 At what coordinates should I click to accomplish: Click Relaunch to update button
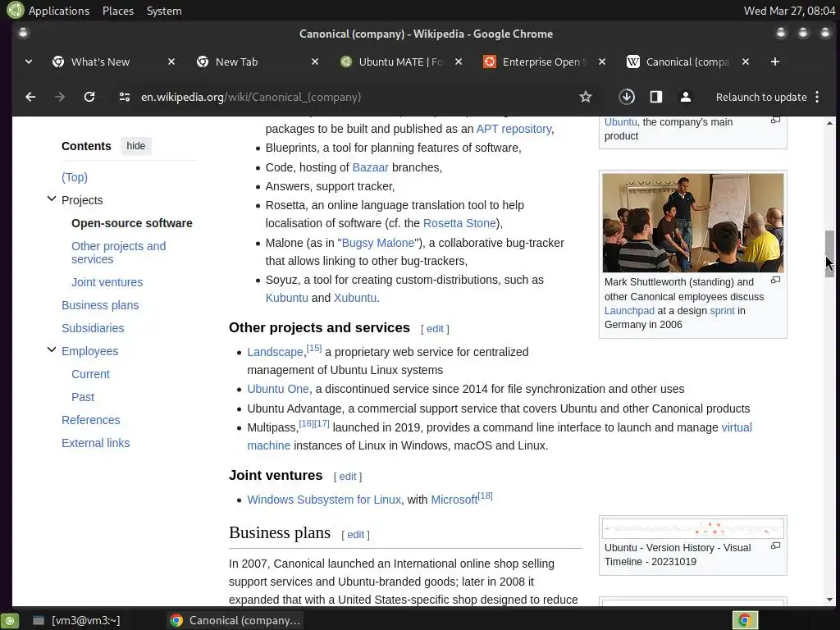pos(761,97)
